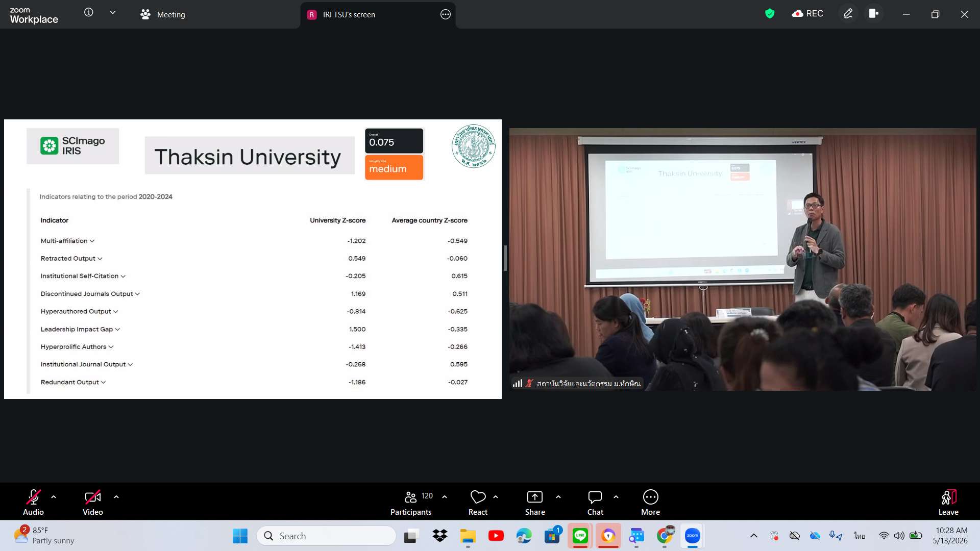Leave the meeting
980x551 pixels.
(948, 502)
